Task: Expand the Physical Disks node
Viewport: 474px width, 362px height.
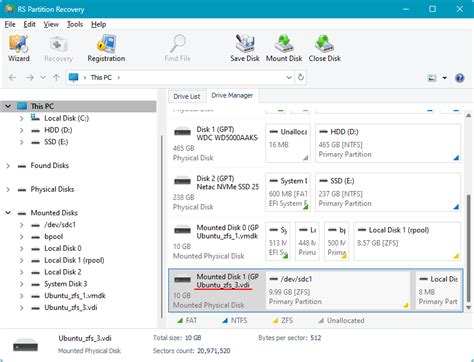Action: click(8, 189)
